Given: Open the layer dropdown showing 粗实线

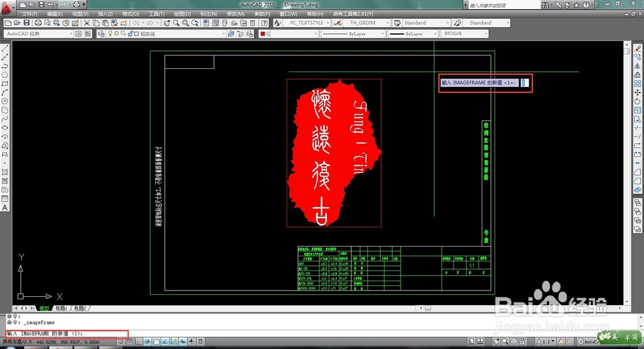Looking at the screenshot, I should [x=166, y=33].
